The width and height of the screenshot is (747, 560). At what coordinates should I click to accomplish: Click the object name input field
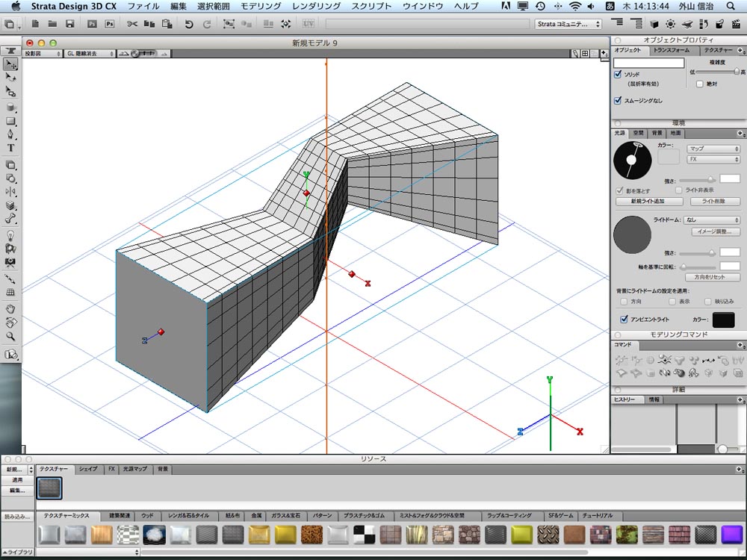(649, 63)
